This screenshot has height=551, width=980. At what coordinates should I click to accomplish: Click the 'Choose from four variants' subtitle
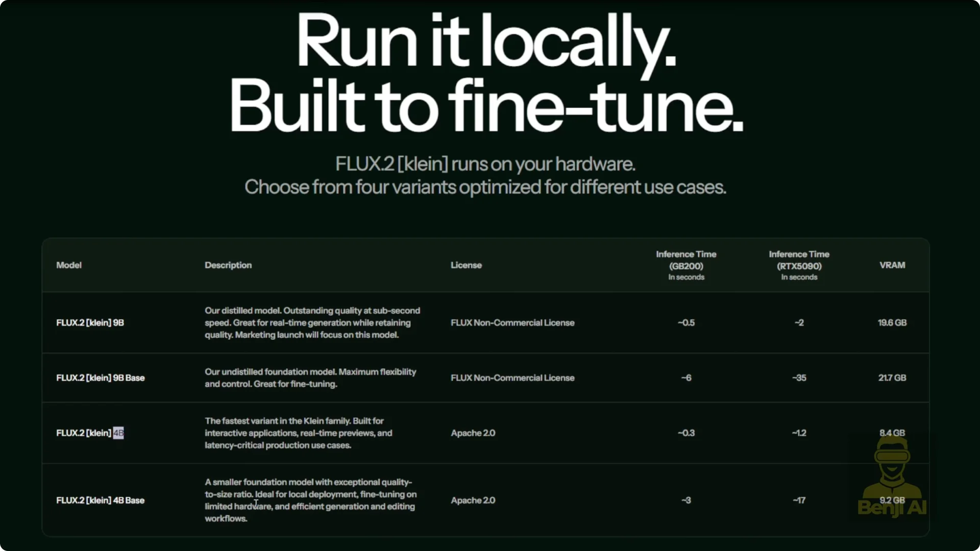tap(485, 187)
